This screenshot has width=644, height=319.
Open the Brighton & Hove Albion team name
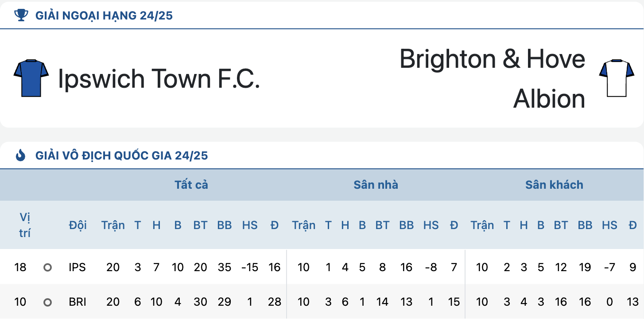(493, 78)
